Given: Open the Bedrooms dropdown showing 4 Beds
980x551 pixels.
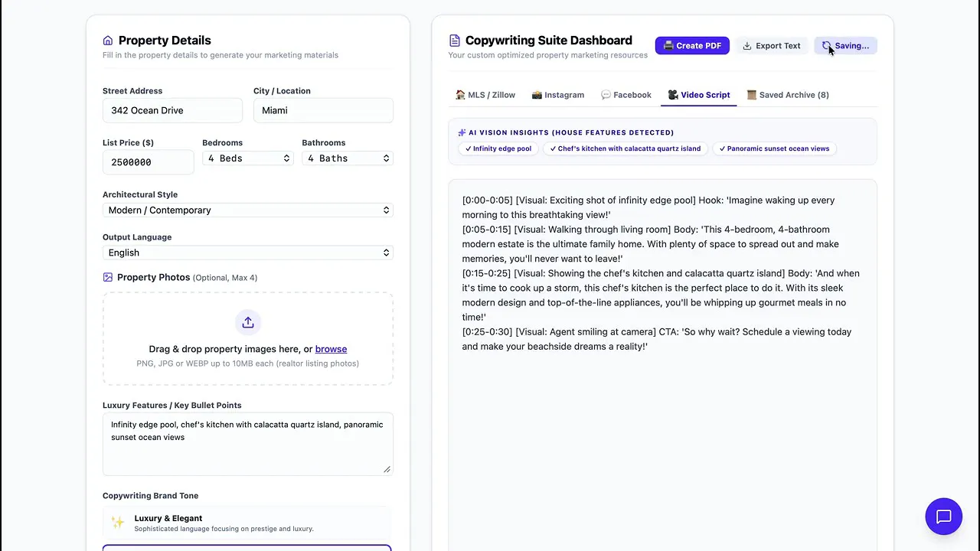Looking at the screenshot, I should (x=248, y=158).
